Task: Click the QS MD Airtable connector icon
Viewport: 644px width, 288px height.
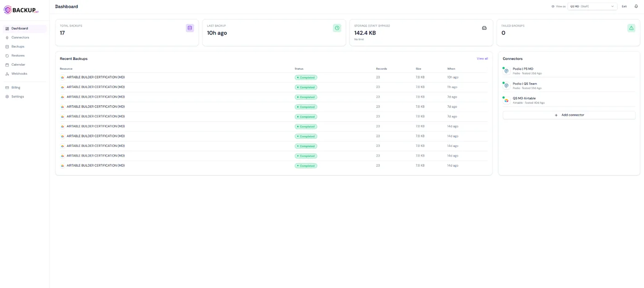Action: (x=506, y=101)
